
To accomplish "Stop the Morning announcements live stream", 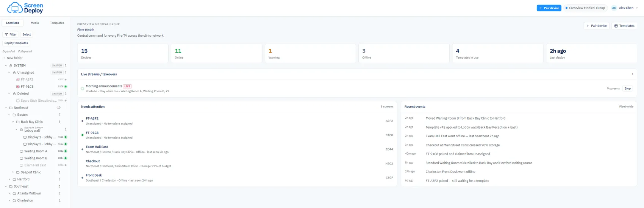I will coord(628,88).
